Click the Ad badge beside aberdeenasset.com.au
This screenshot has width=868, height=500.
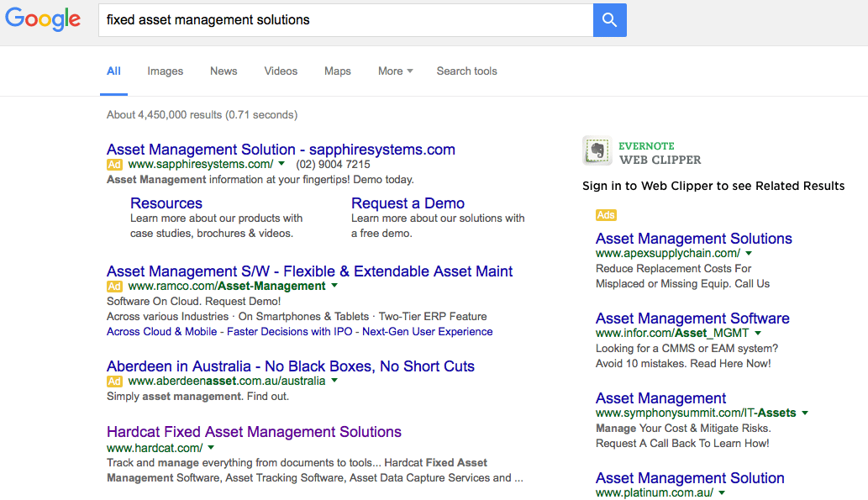[x=114, y=382]
